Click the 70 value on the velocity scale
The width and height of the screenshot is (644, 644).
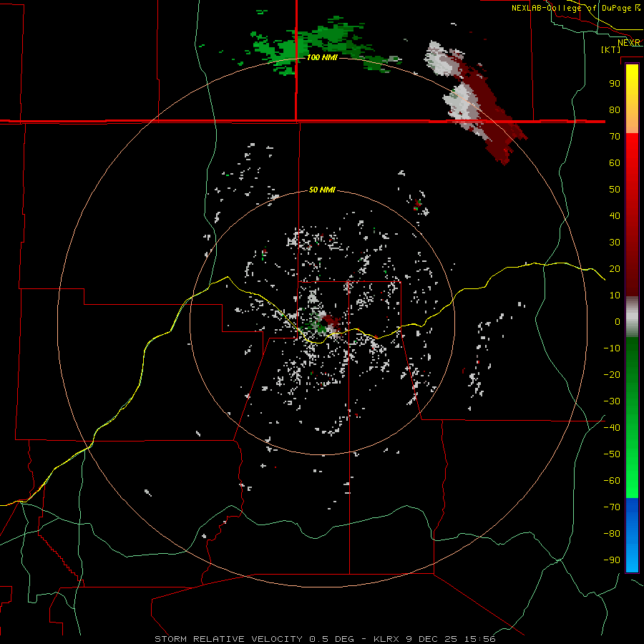[x=615, y=137]
